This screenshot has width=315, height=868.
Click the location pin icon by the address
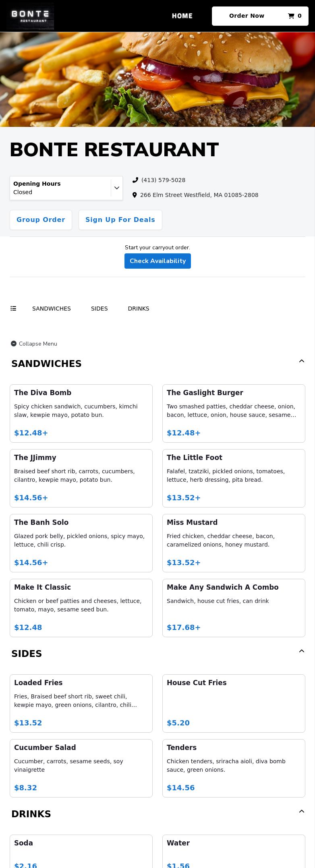[135, 195]
